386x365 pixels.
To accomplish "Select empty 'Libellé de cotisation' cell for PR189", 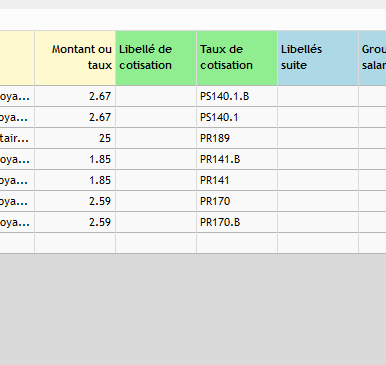I will 156,138.
